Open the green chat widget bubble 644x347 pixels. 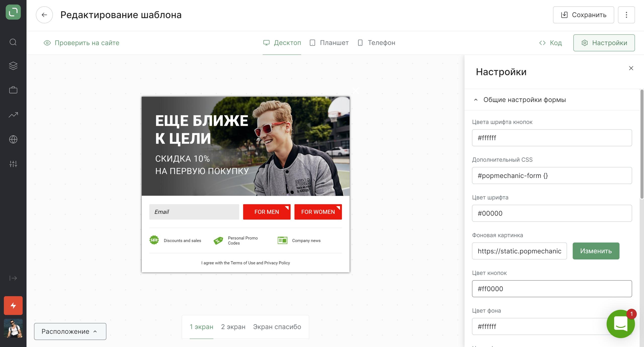[620, 324]
